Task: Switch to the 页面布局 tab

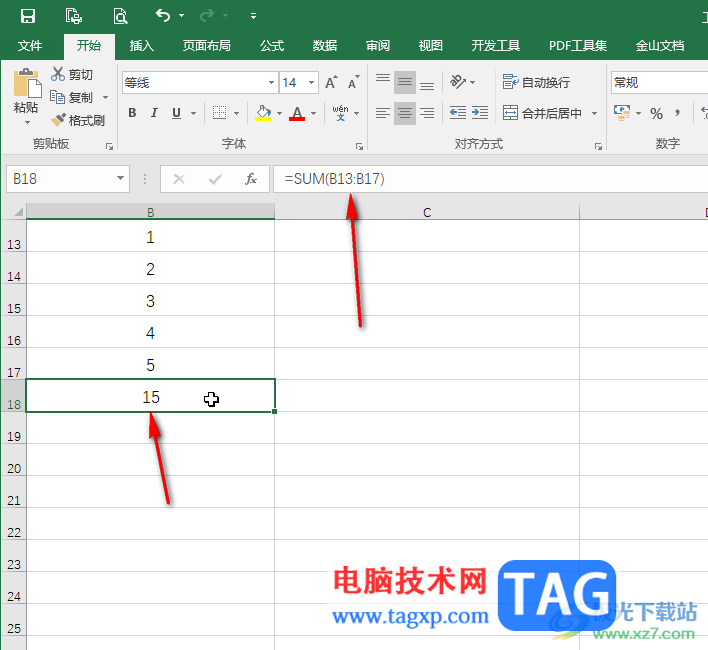Action: pyautogui.click(x=206, y=46)
